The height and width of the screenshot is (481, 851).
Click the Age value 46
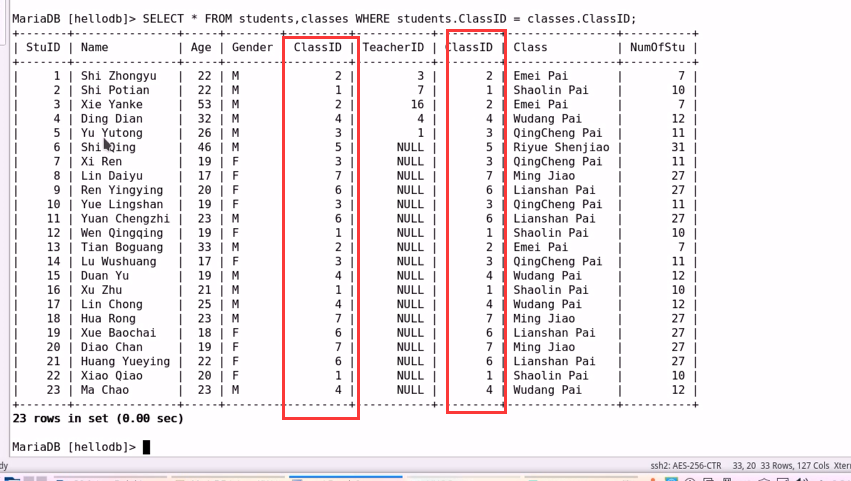204,147
